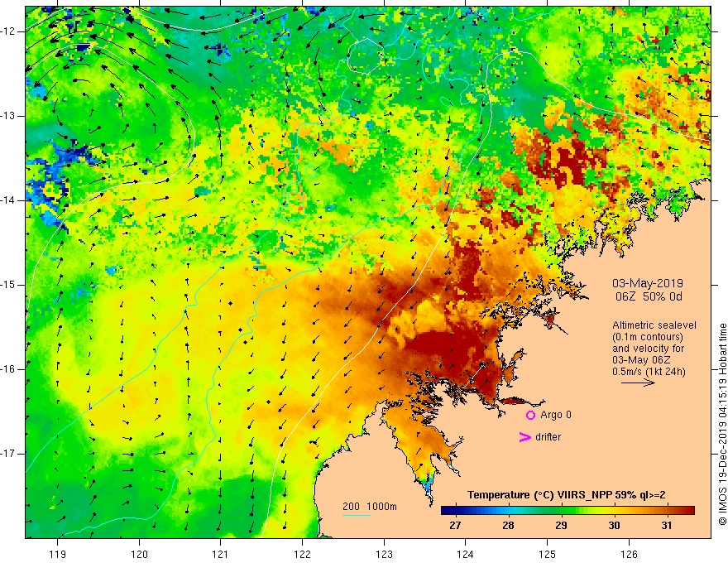Viewport: 728px width, 563px height.
Task: Click the 28 tick on temperature scale
Action: [x=508, y=526]
